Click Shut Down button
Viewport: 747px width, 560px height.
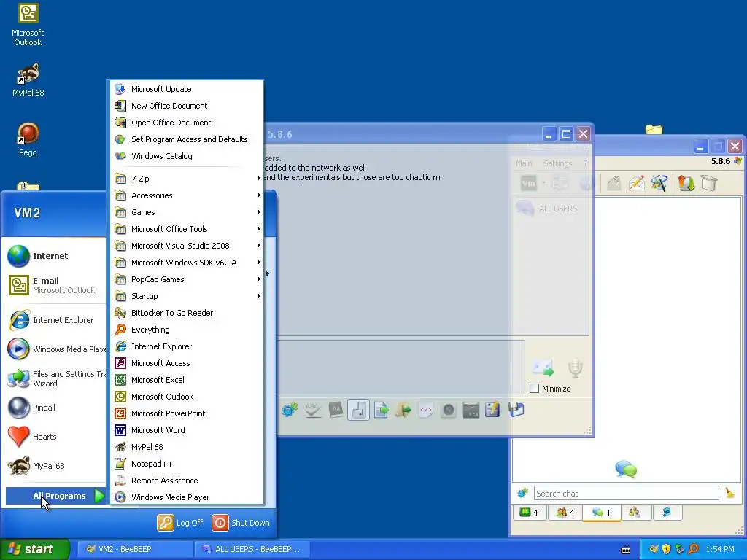pos(241,523)
